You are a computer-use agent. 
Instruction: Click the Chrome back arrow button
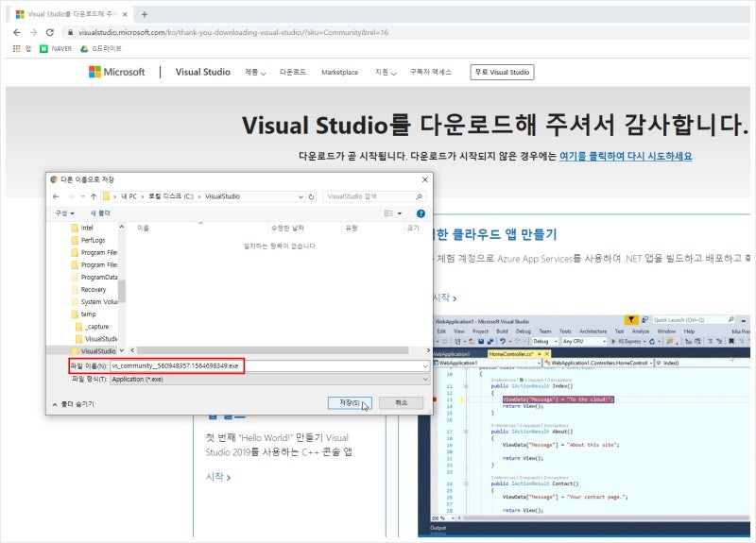coord(17,32)
